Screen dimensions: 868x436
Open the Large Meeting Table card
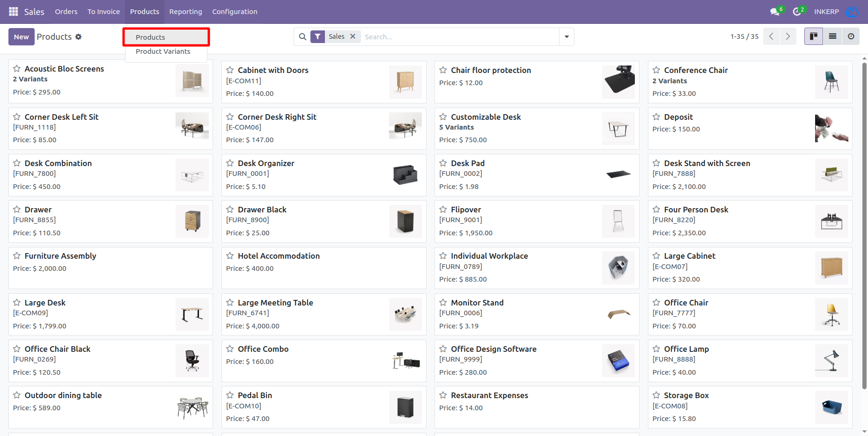(324, 314)
